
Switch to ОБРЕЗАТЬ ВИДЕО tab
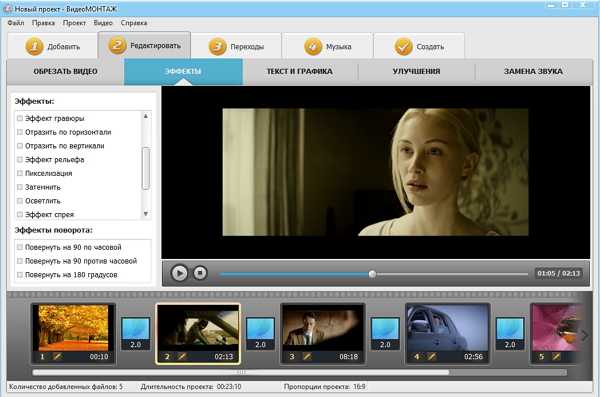click(65, 72)
